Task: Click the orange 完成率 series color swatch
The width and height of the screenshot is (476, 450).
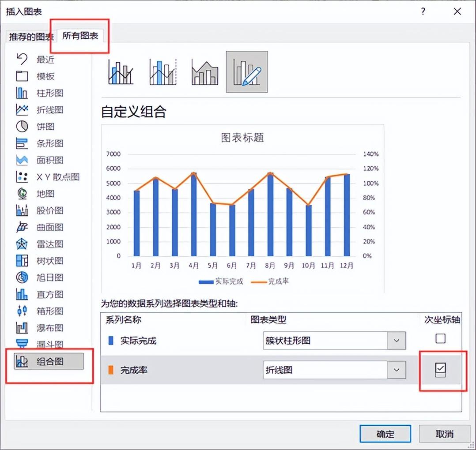Action: click(x=111, y=370)
